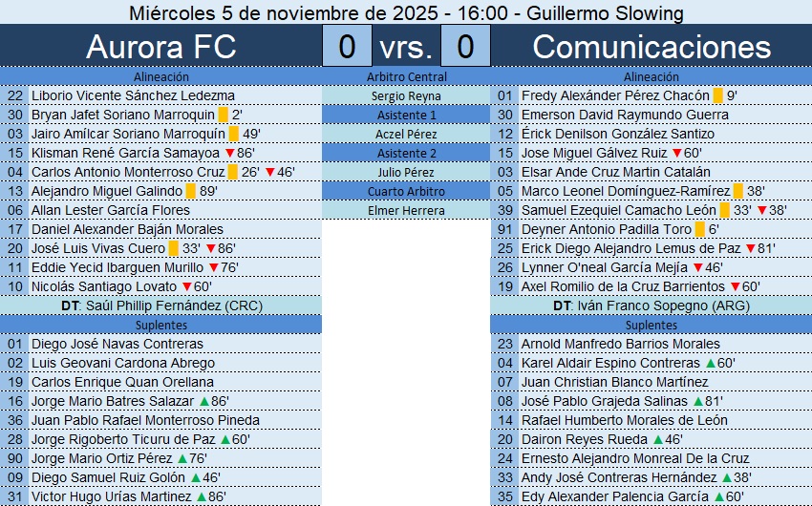Select the Arbitro Central header

406,76
